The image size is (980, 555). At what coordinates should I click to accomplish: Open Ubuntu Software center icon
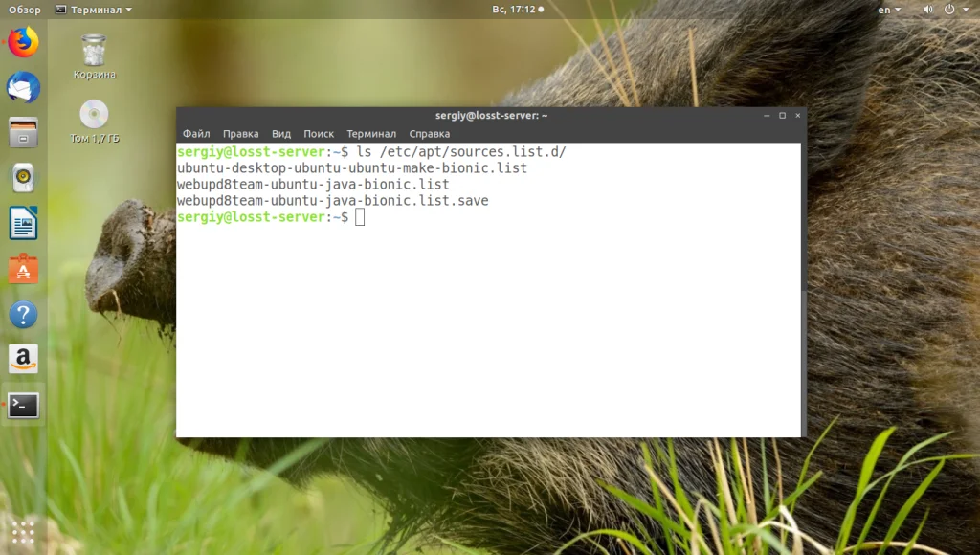[x=23, y=269]
